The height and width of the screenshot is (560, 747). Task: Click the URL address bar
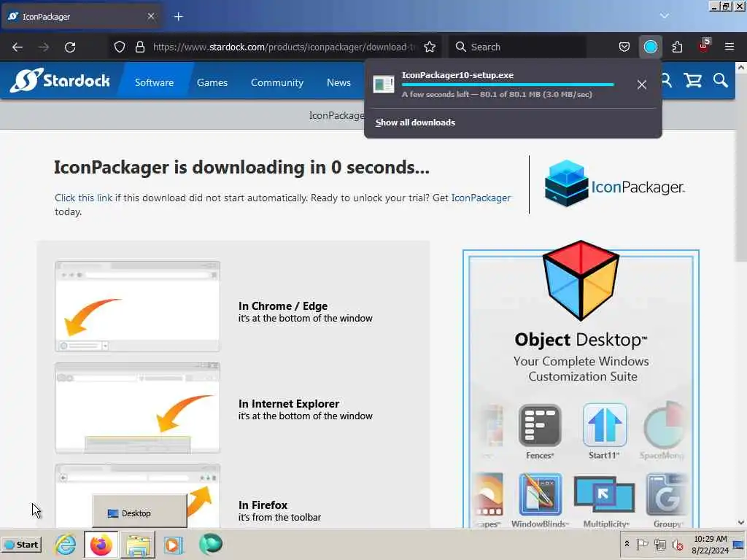[284, 47]
